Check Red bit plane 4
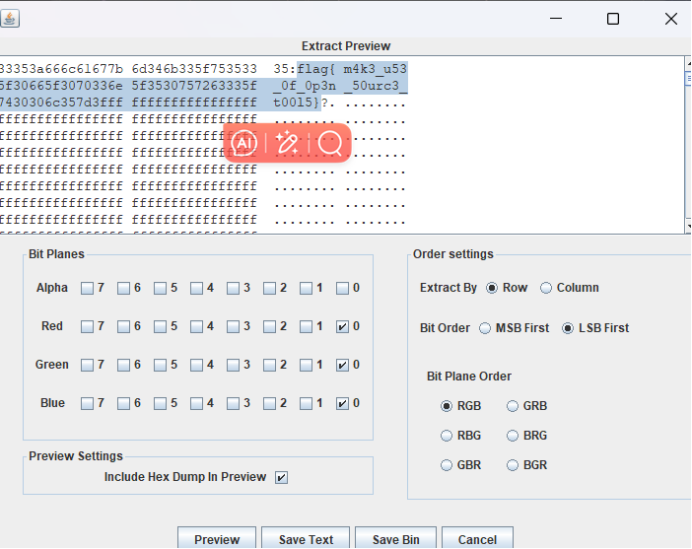Screen dimensions: 692x549 (196, 327)
